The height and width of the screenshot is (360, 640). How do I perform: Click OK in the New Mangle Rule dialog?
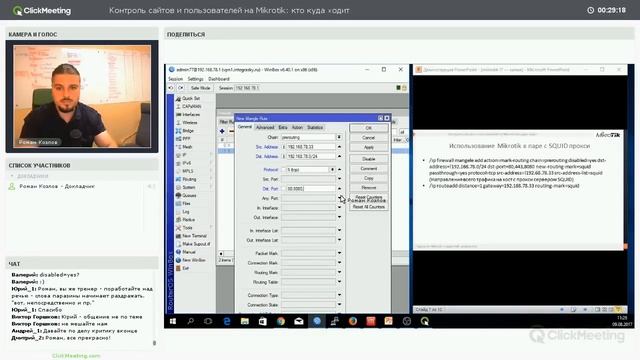pos(369,128)
